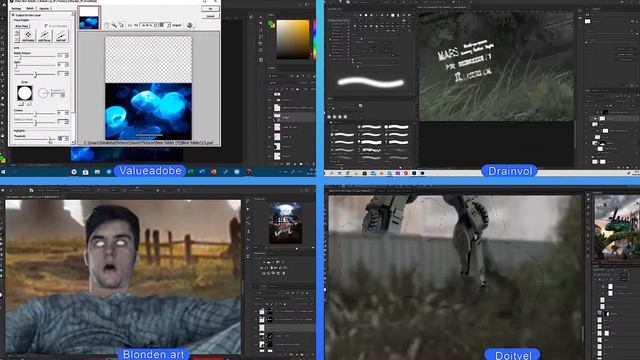Select the Hand tool in preview toolbar
Viewport: 640px width, 360px height.
[107, 25]
